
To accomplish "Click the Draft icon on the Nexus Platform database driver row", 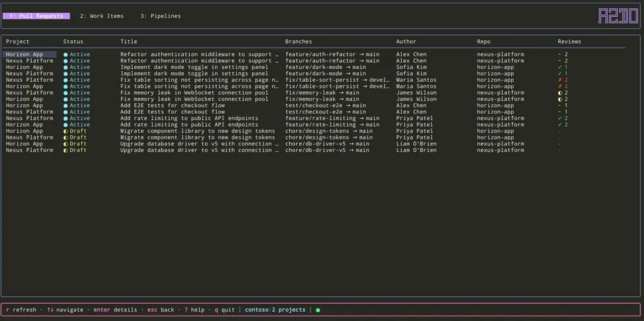I will [66, 150].
